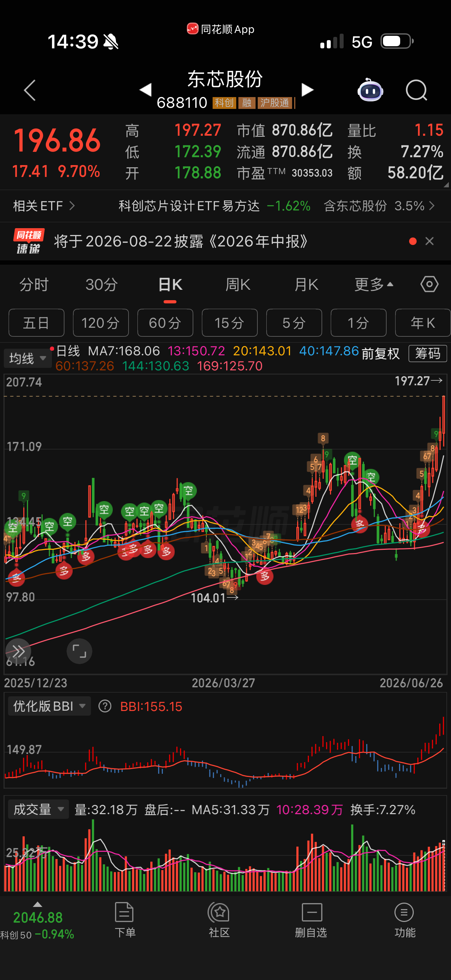Viewport: 451px width, 980px height.
Task: Choose 五日 period
Action: (37, 323)
